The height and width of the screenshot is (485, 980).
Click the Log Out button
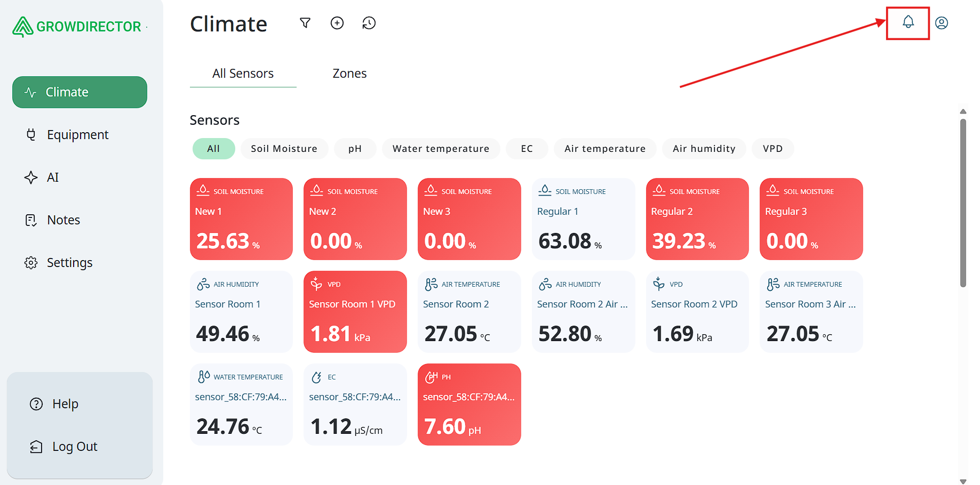74,447
